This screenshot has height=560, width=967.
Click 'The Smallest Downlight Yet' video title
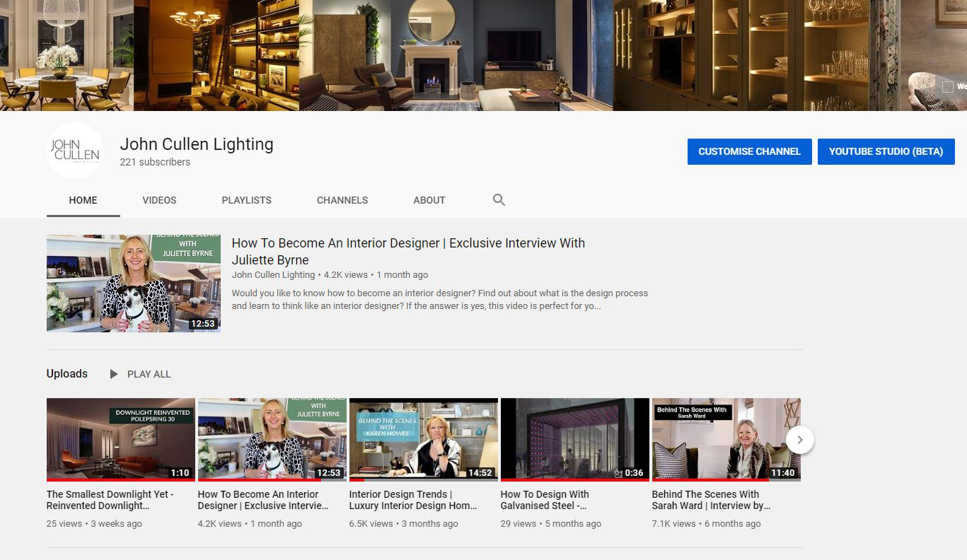point(110,500)
